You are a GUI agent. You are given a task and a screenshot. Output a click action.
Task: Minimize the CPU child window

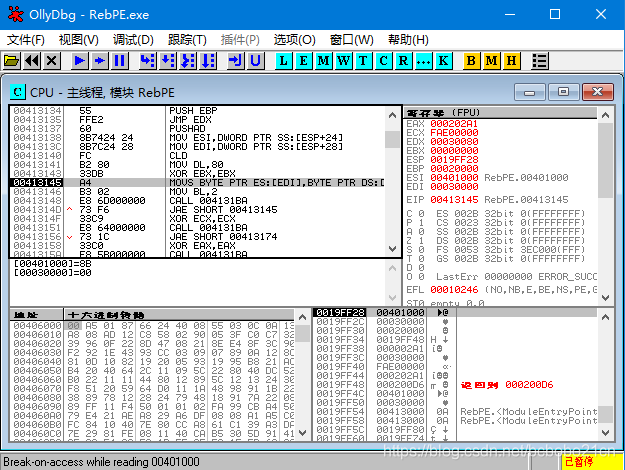[530, 92]
